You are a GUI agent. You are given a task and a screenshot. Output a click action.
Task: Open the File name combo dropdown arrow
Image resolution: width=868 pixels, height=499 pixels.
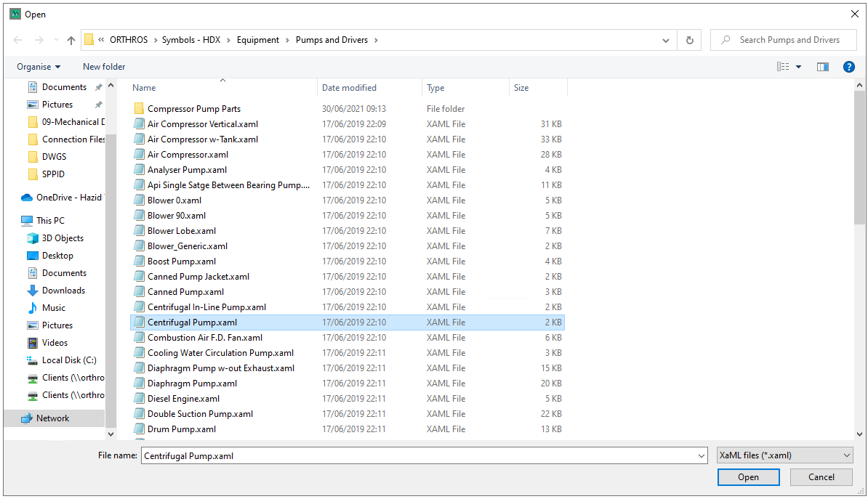click(701, 456)
